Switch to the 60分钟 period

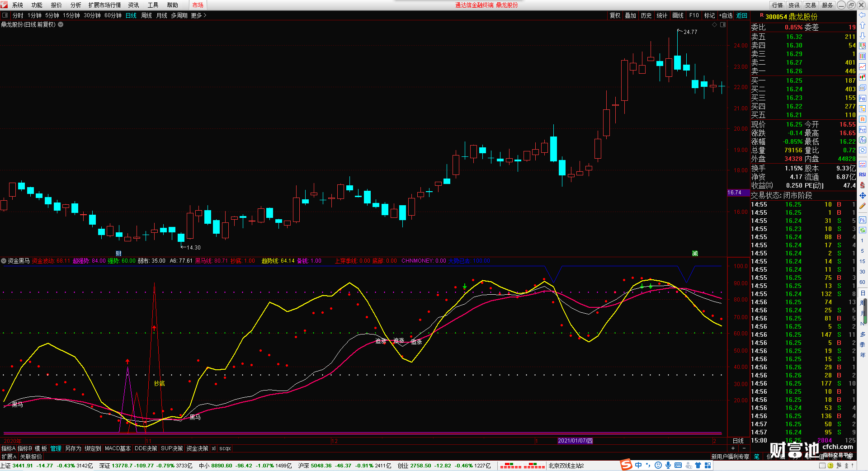pyautogui.click(x=113, y=15)
